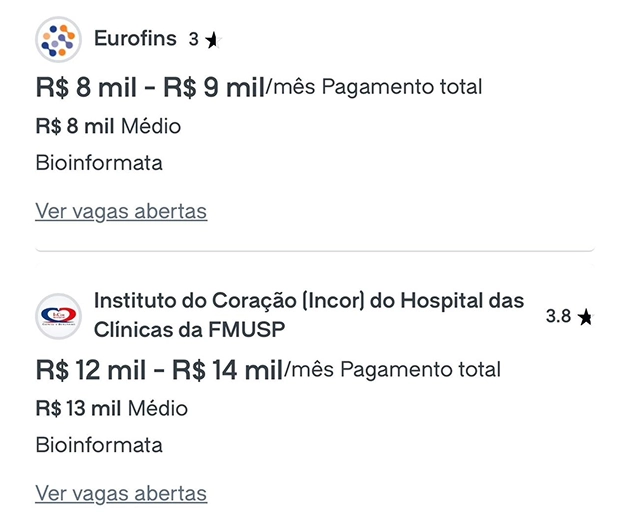Click the Eurofins company logo
The width and height of the screenshot is (630, 521).
58,40
